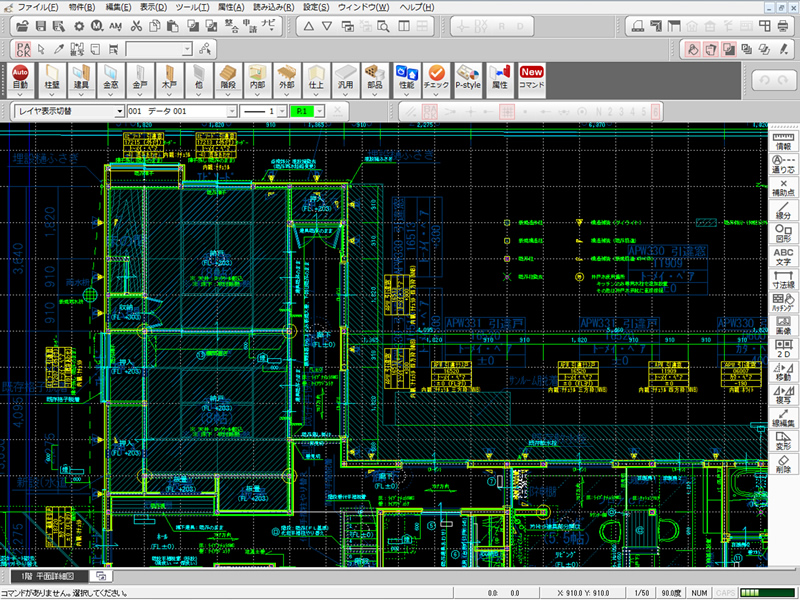
Task: Click the 通り芯 grid line button
Action: 783,164
